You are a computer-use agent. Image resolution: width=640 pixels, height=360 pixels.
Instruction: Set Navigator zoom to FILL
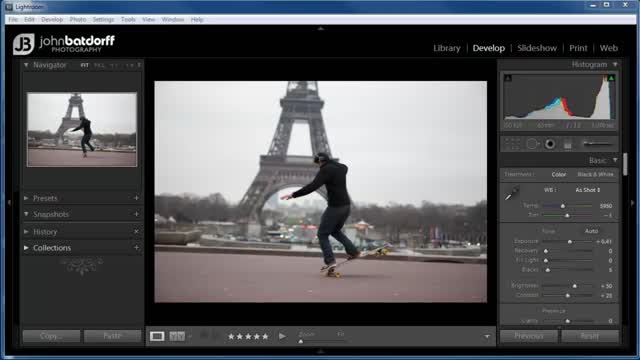pos(99,65)
